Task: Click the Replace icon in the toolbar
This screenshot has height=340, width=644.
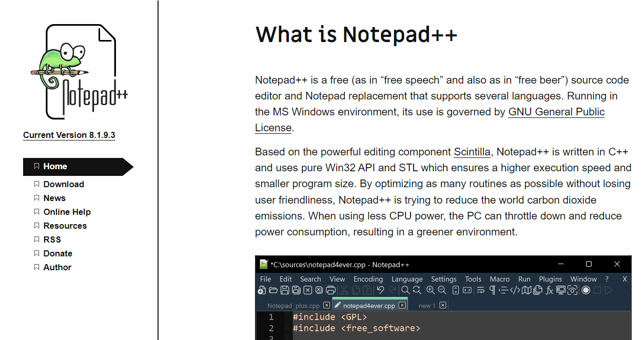Action: tap(417, 290)
